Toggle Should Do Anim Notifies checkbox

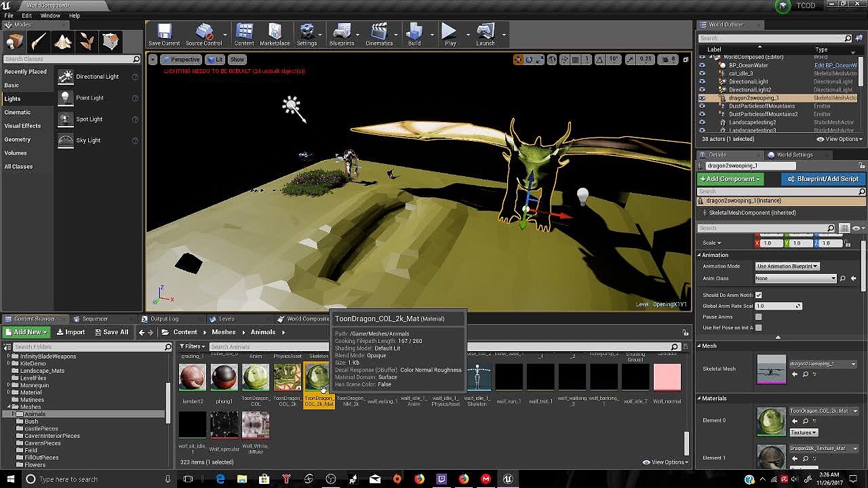(x=758, y=295)
